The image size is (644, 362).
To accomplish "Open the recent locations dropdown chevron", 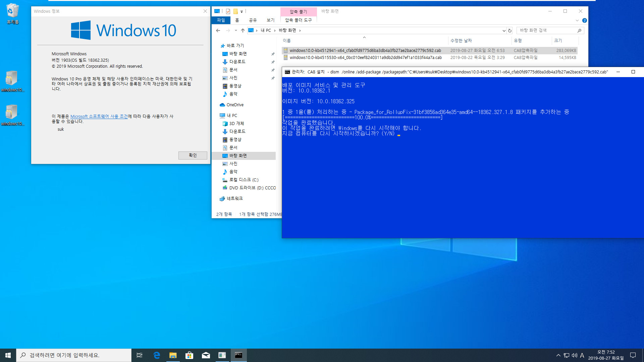I will pos(236,31).
